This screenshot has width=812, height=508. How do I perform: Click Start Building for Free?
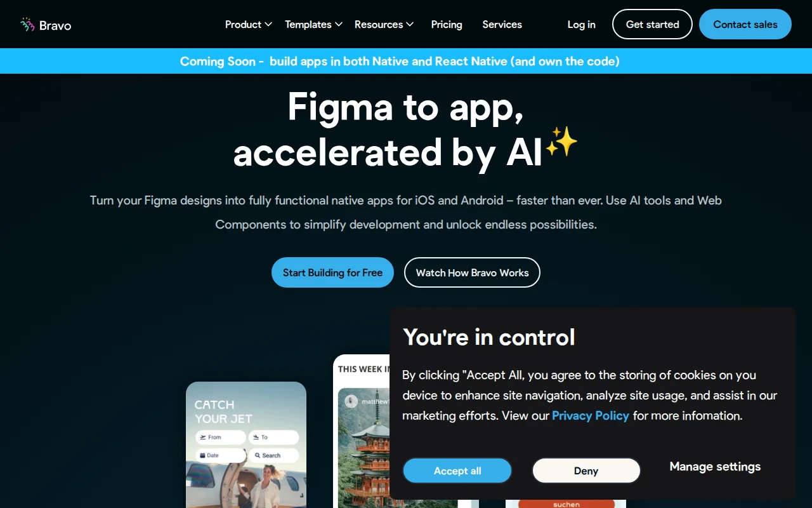point(332,272)
